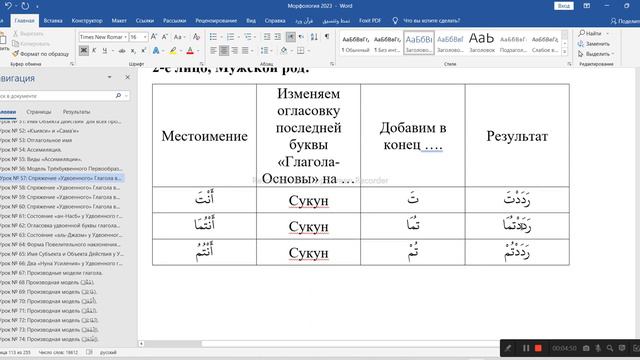640x360 pixels.
Task: Redo via the Quick Access Toolbar
Action: pos(25,6)
